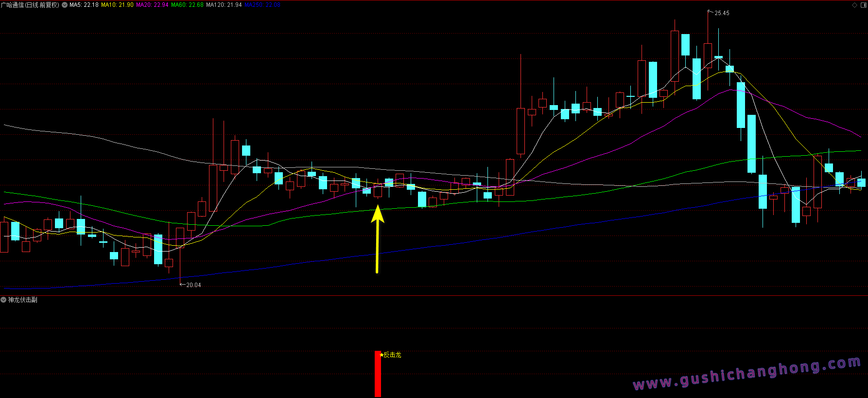The width and height of the screenshot is (868, 398).
Task: Click the 反击龙 signal text label
Action: coord(393,355)
